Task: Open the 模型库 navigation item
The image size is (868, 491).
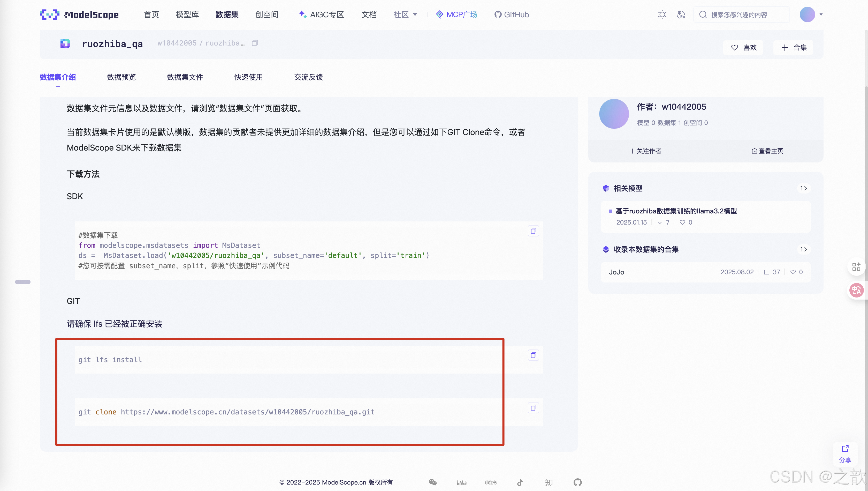Action: (x=187, y=14)
